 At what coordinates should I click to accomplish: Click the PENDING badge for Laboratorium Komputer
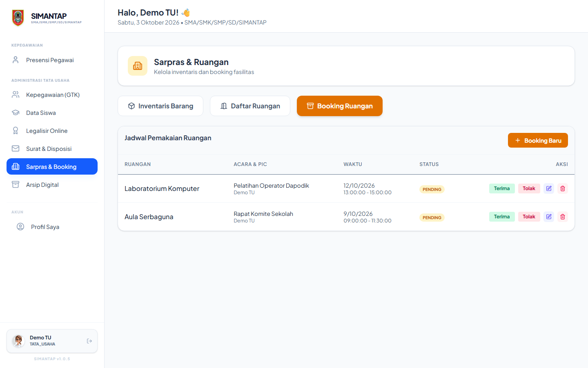pos(432,189)
